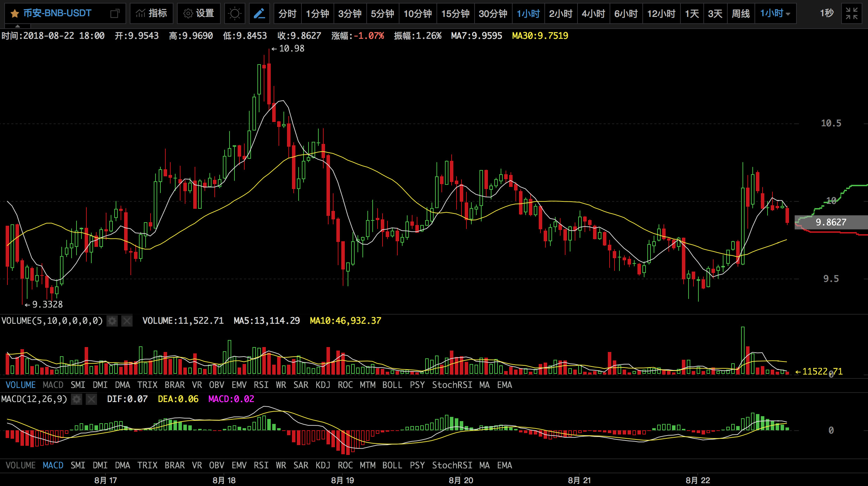Switch first sub-chart to BOLL
The image size is (868, 486).
click(x=392, y=385)
